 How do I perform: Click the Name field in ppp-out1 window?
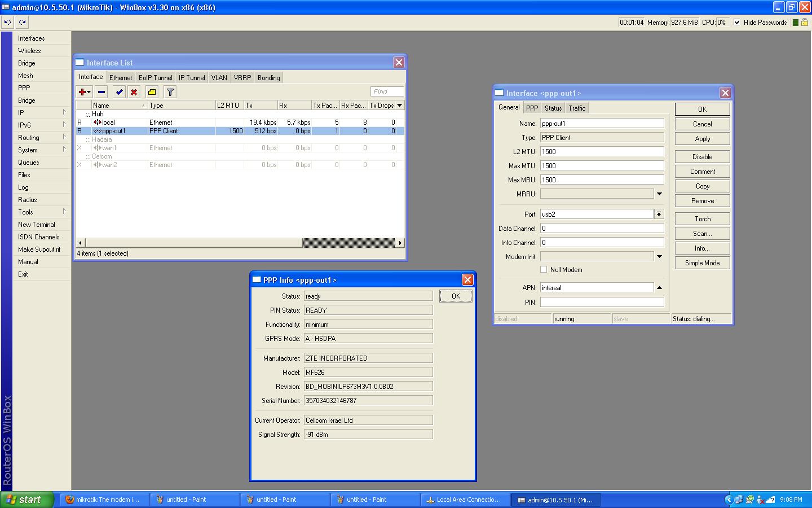[602, 124]
